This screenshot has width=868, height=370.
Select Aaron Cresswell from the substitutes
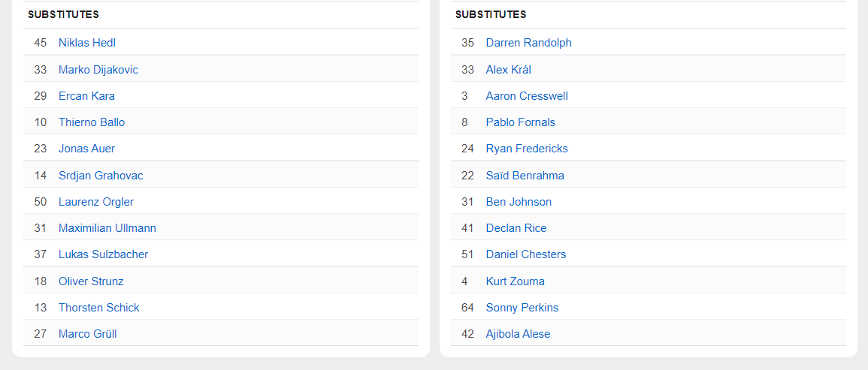click(527, 96)
